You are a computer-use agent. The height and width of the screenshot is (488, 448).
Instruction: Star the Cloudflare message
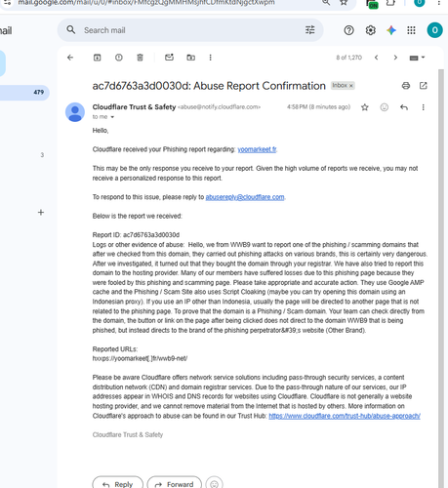click(365, 107)
